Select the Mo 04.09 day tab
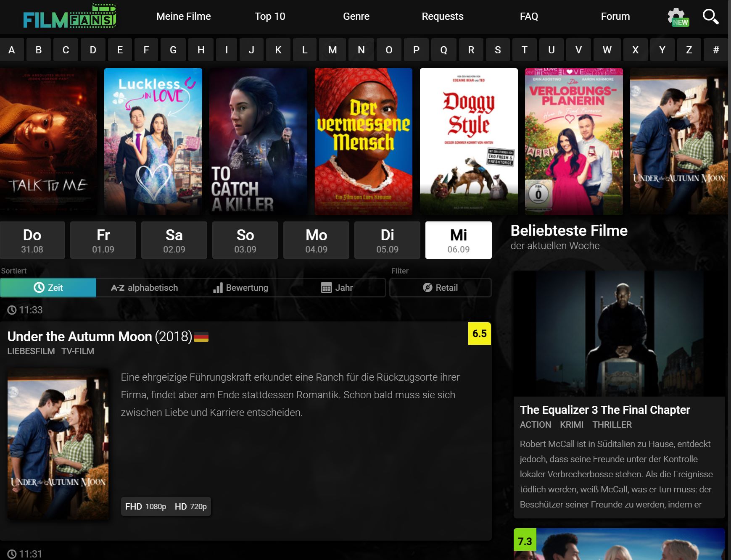Viewport: 731px width, 560px height. point(316,240)
